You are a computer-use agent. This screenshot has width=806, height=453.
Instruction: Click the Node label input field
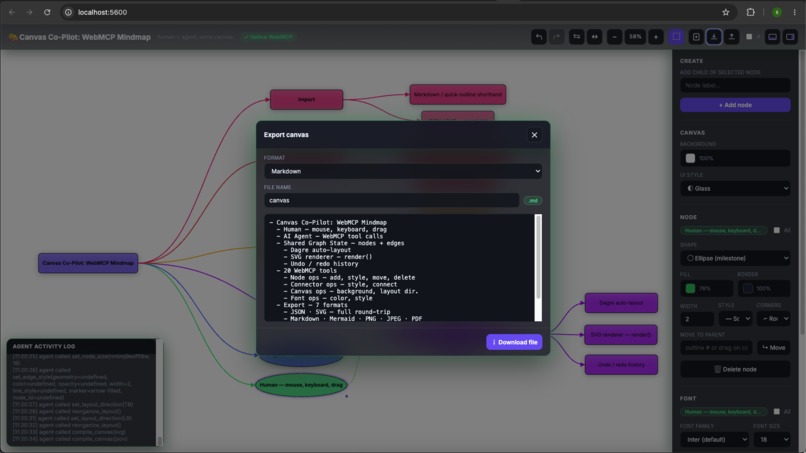point(735,85)
